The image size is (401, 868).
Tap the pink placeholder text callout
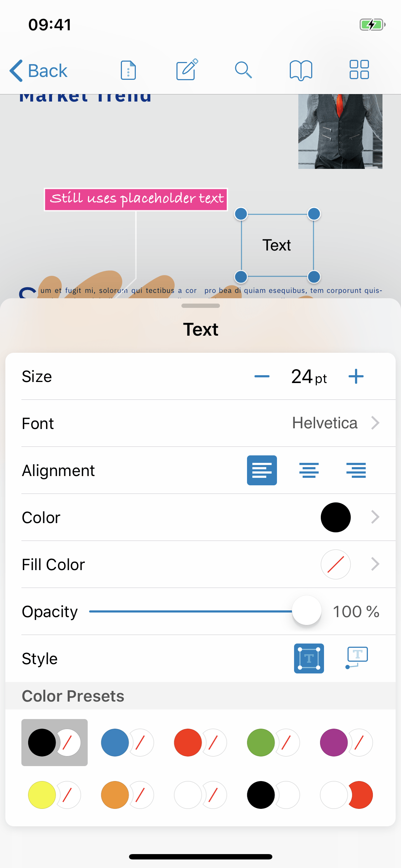pos(136,200)
